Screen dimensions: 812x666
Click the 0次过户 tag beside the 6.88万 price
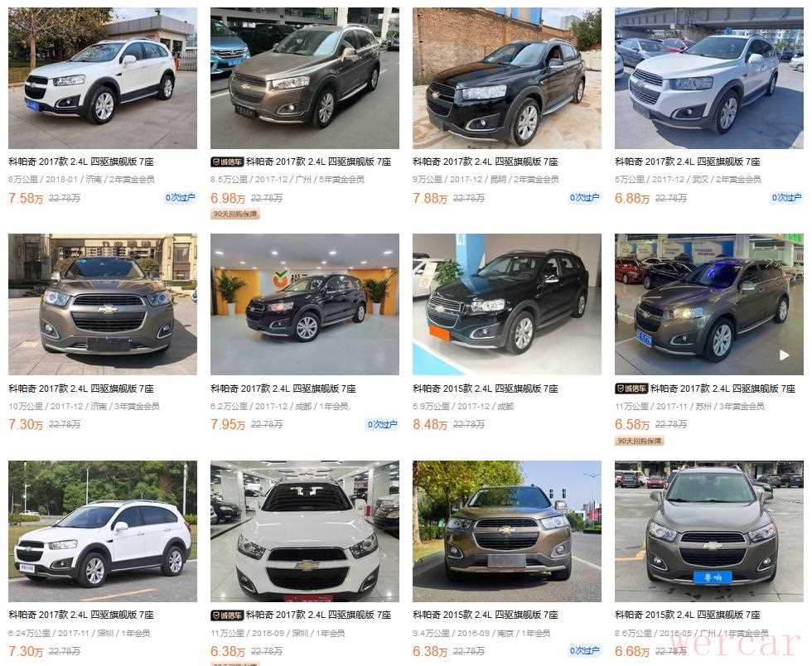786,197
